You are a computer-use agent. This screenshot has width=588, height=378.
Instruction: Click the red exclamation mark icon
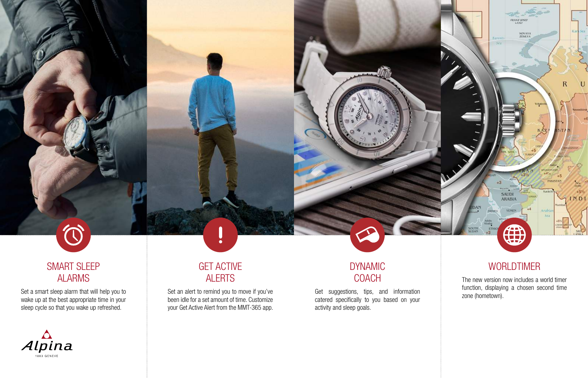220,235
